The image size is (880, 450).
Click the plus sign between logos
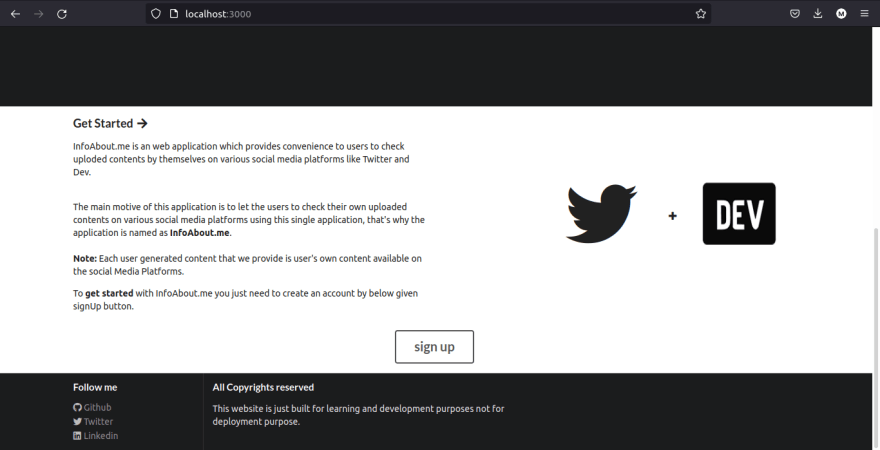[672, 215]
